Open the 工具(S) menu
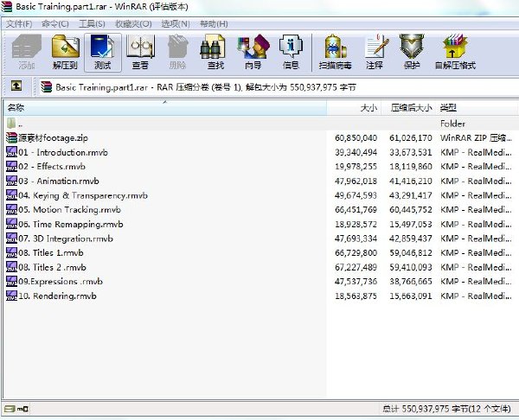 point(92,24)
